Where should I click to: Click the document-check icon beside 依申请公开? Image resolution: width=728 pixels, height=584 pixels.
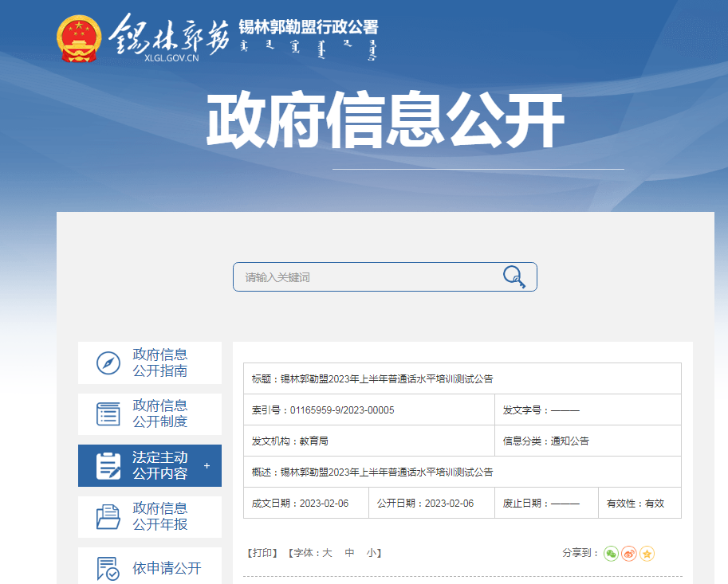coord(108,568)
